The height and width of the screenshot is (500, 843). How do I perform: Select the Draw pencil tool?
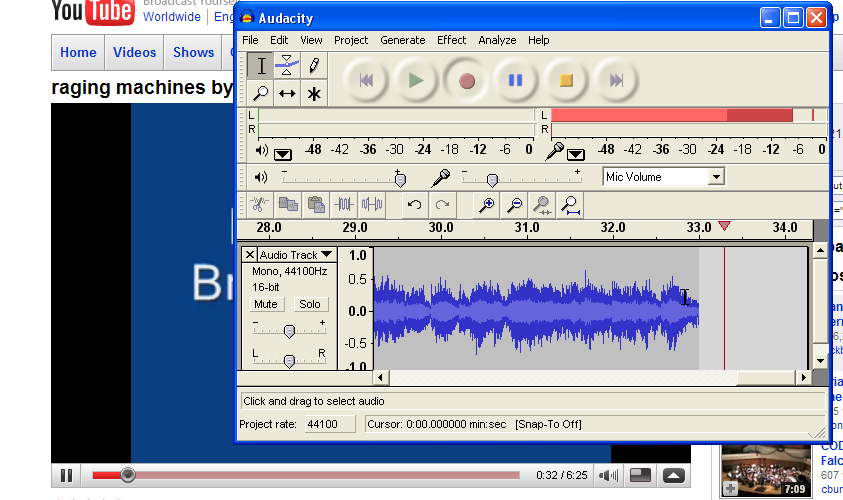tap(314, 66)
